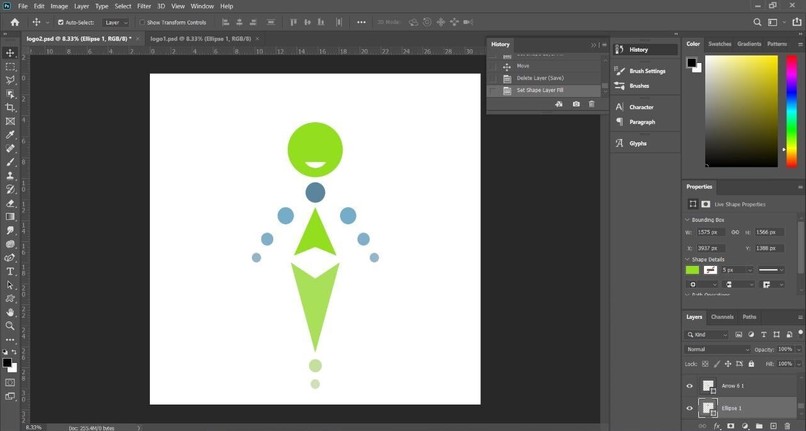The image size is (806, 431).
Task: Hide the Arrow 6 1 layer
Action: 690,386
